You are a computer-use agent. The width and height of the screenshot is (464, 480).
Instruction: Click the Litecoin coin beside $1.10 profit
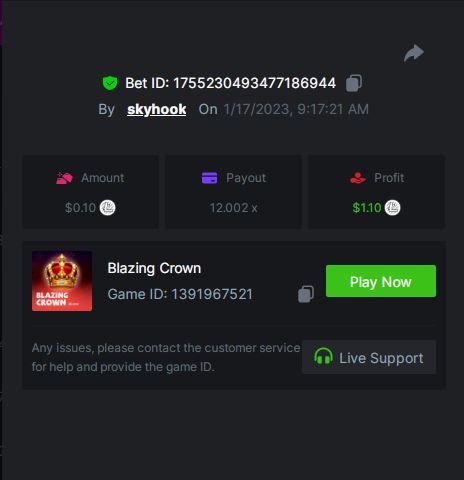tap(392, 208)
